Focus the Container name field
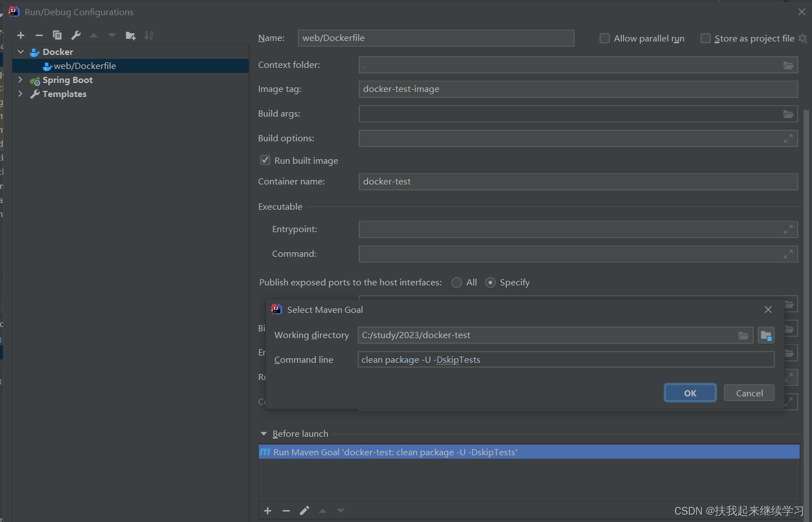 [579, 182]
